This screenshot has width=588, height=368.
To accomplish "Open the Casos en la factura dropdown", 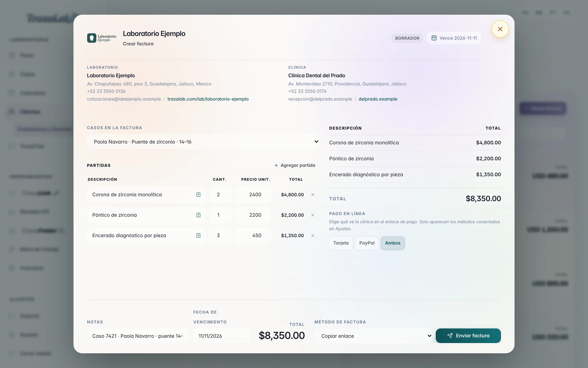I will [203, 142].
